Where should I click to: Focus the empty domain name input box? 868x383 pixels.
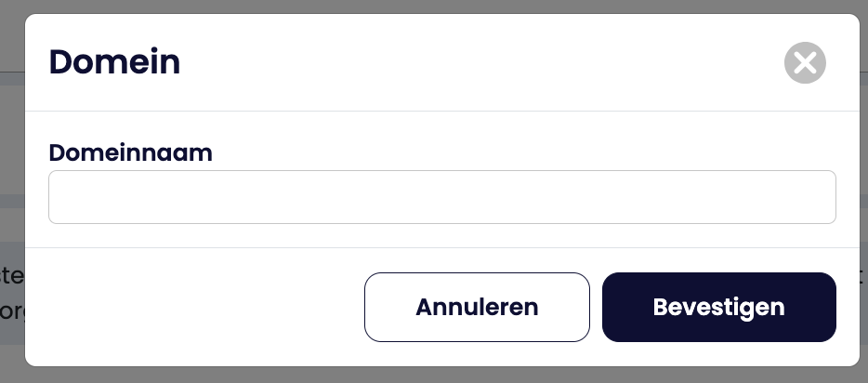[x=441, y=197]
